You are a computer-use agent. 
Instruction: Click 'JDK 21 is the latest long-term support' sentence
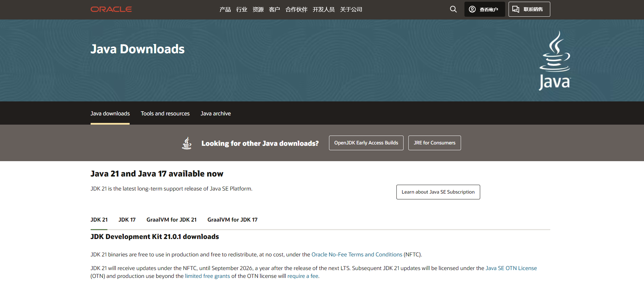pos(171,188)
